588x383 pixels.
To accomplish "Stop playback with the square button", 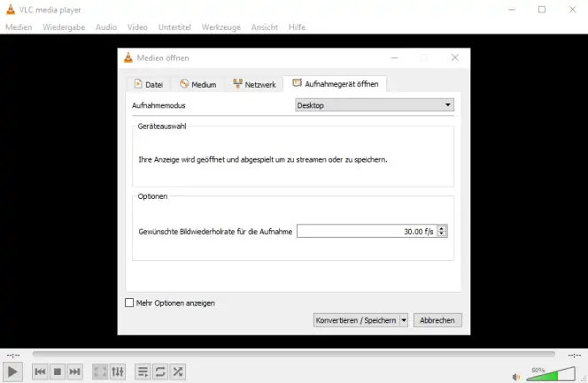I will pos(58,372).
